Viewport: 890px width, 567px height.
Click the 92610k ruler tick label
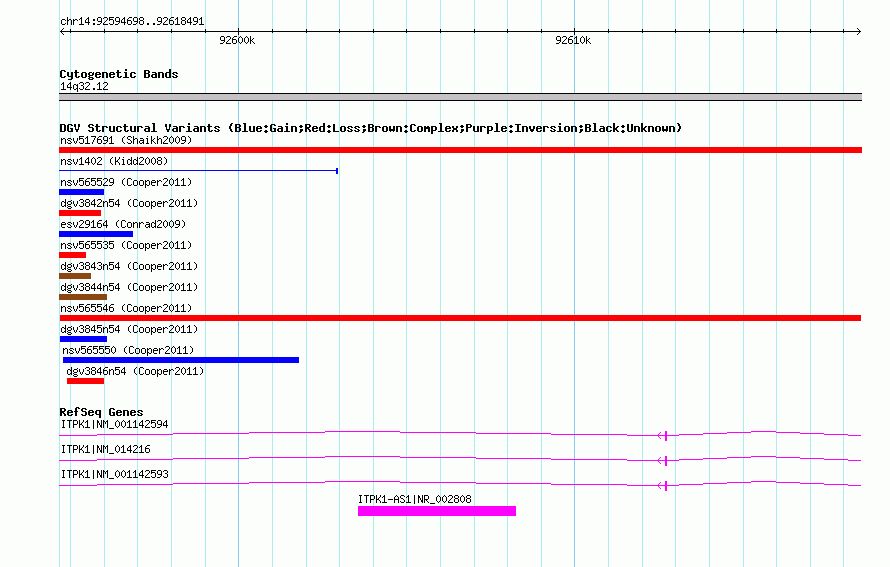(573, 40)
